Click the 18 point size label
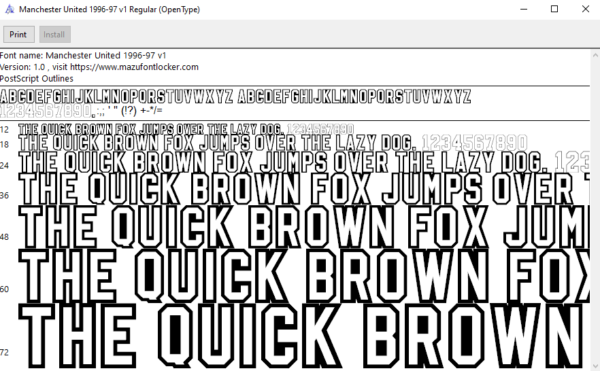The width and height of the screenshot is (600, 371). point(5,145)
